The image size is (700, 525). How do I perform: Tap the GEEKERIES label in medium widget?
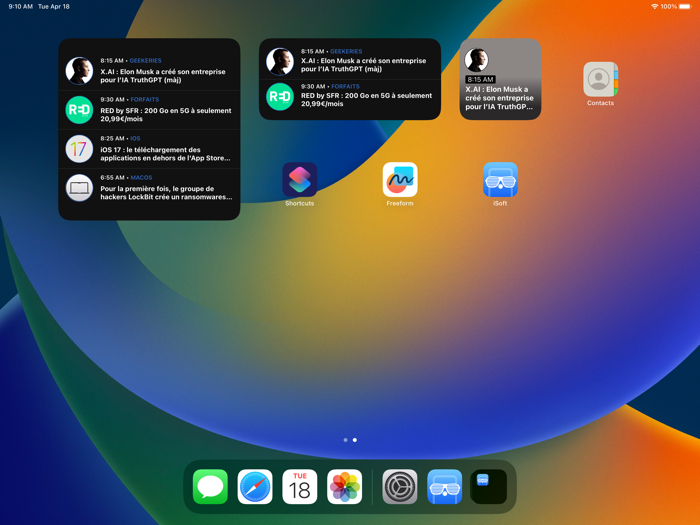[346, 51]
